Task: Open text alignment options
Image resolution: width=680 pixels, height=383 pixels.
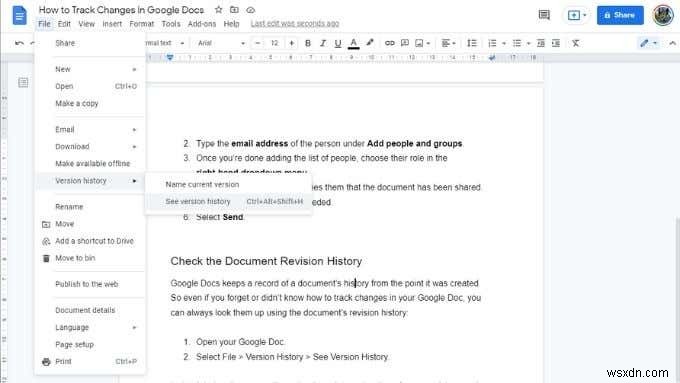Action: [448, 43]
